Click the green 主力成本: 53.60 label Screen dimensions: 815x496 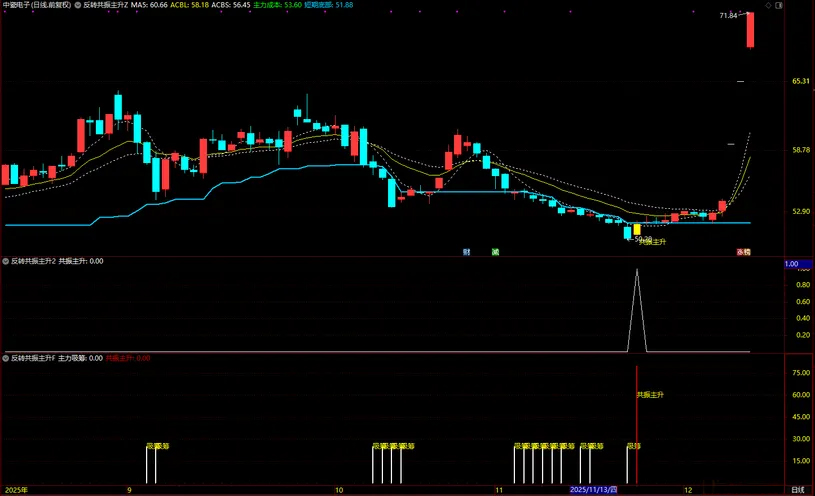click(x=277, y=5)
